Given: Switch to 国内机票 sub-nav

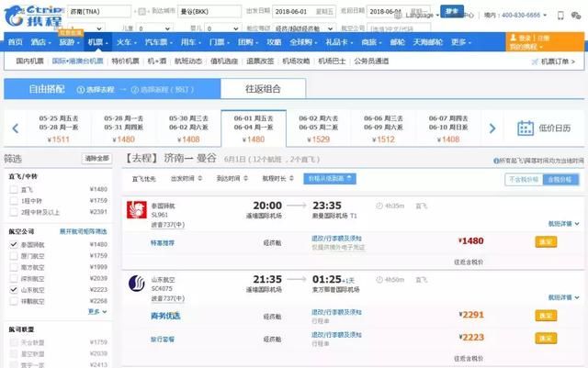Looking at the screenshot, I should pos(30,61).
